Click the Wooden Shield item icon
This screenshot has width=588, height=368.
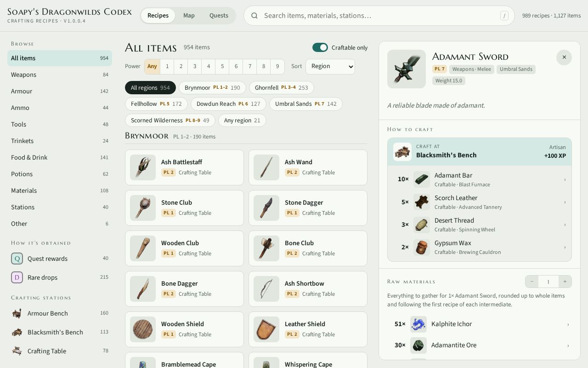(x=143, y=329)
